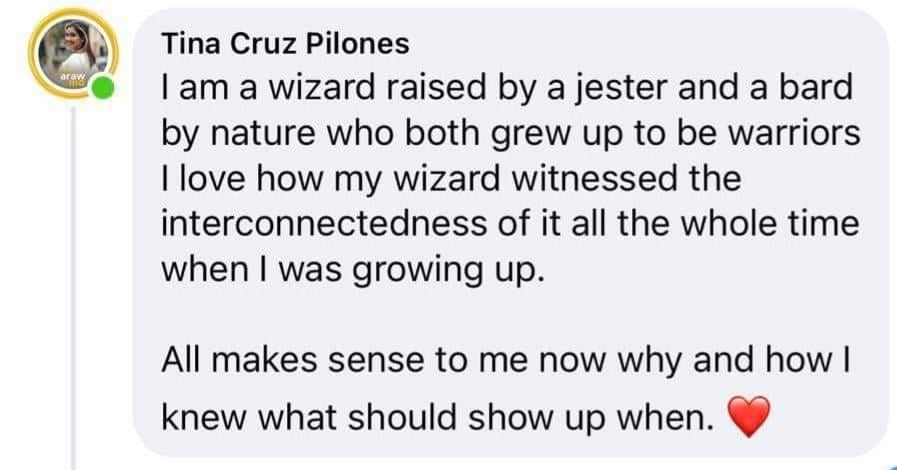Click the line starting "I am a wizard"
Image resolution: width=897 pixels, height=470 pixels.
(x=507, y=88)
